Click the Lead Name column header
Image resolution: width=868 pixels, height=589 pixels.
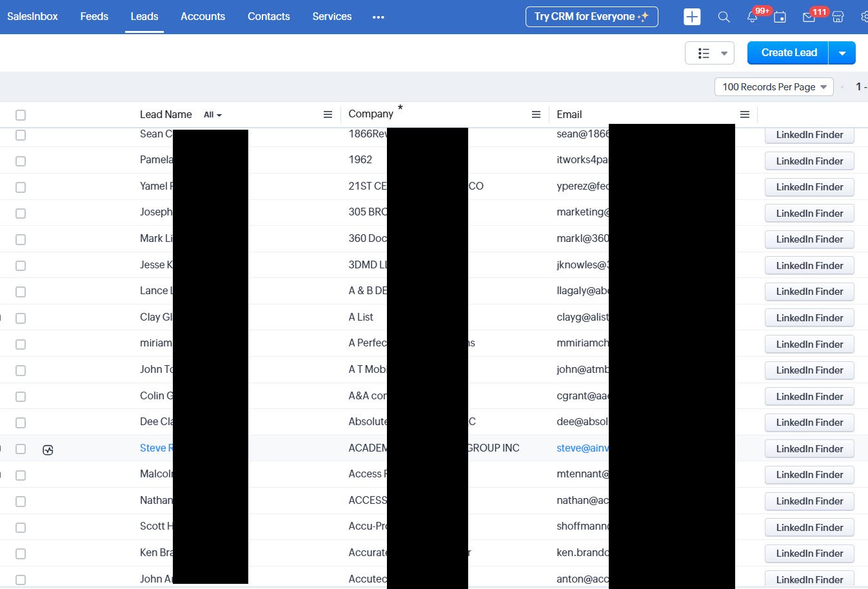pos(166,114)
